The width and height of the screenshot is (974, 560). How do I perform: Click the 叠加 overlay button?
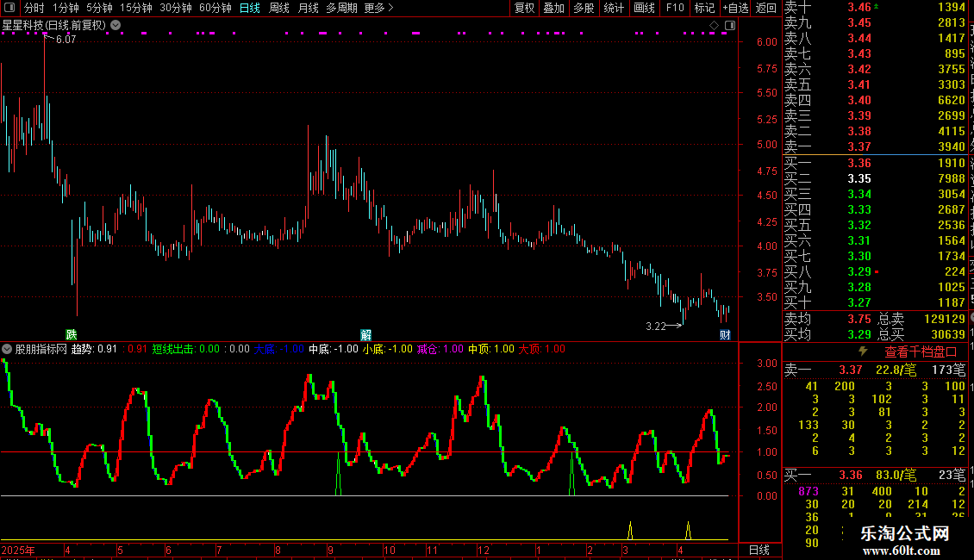point(554,8)
